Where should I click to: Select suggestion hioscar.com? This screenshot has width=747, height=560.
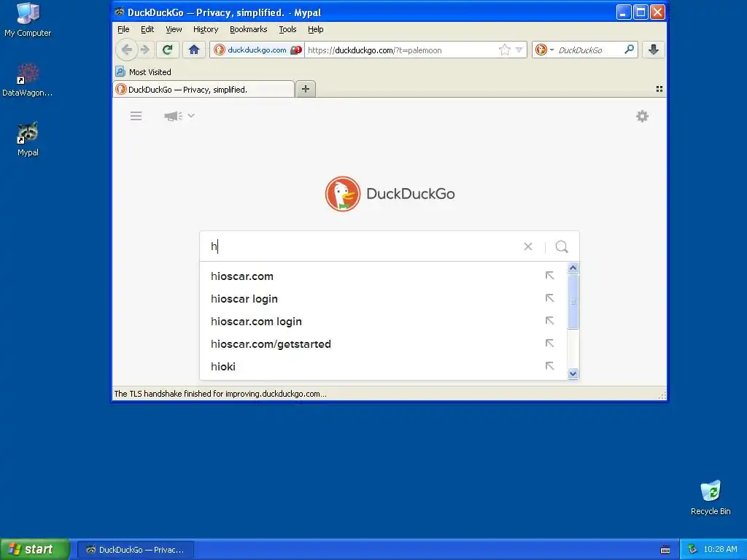tap(383, 276)
